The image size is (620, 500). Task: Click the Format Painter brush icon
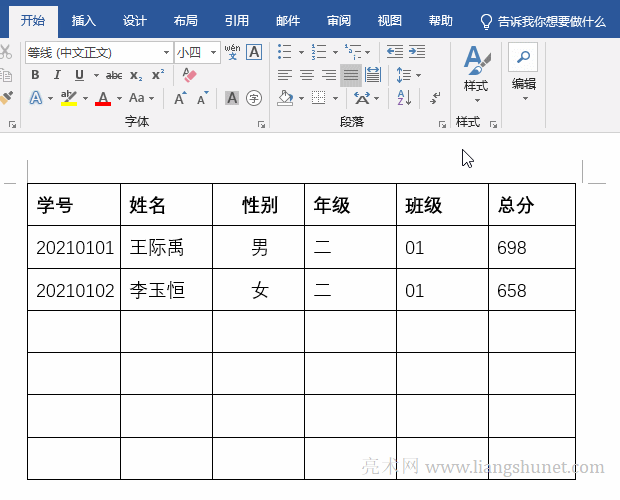[x=7, y=98]
